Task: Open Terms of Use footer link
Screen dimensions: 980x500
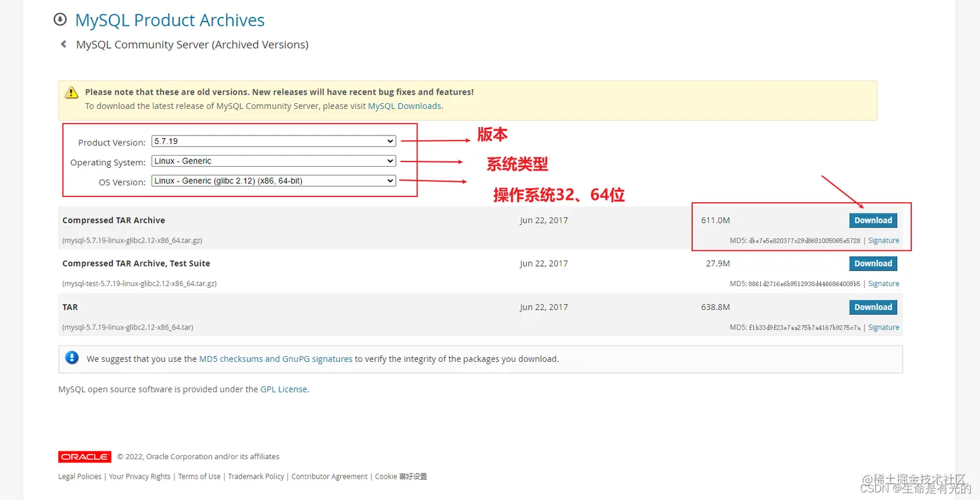Action: [200, 477]
